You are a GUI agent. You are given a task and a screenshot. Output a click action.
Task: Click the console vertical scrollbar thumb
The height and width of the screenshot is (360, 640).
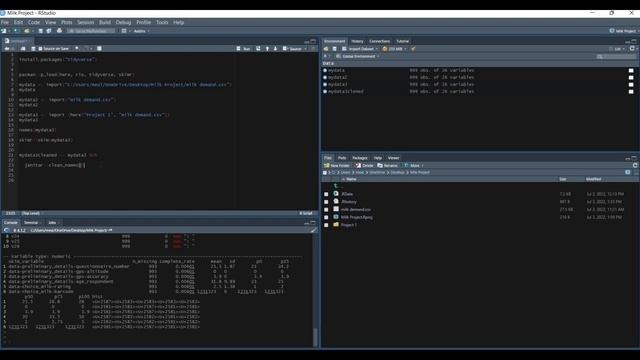click(315, 337)
